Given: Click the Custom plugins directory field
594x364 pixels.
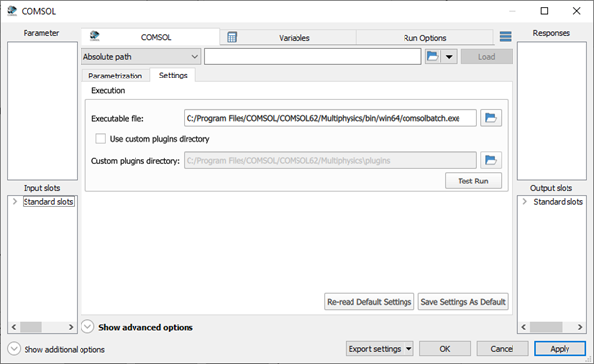Looking at the screenshot, I should tap(330, 160).
